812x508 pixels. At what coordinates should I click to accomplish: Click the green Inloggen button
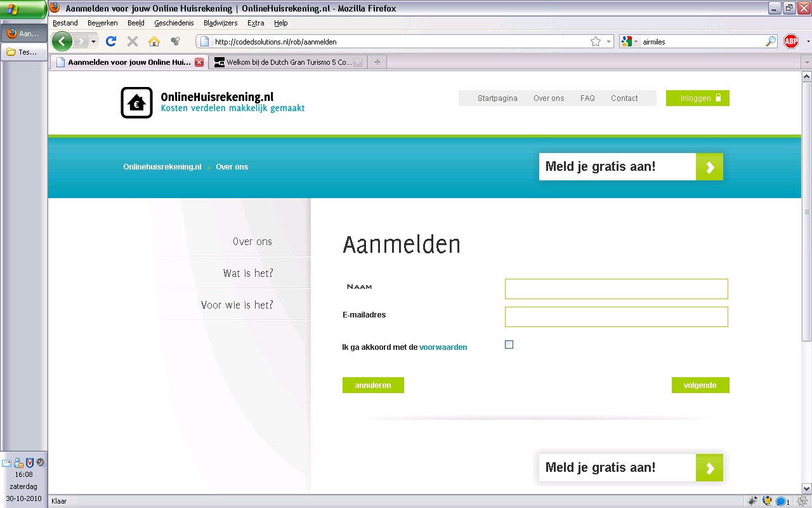pyautogui.click(x=697, y=98)
